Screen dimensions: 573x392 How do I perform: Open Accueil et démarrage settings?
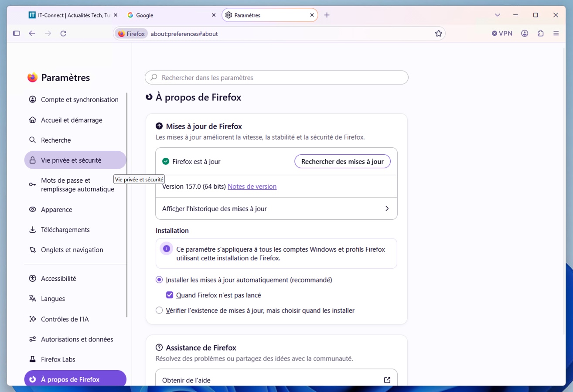[x=75, y=120]
